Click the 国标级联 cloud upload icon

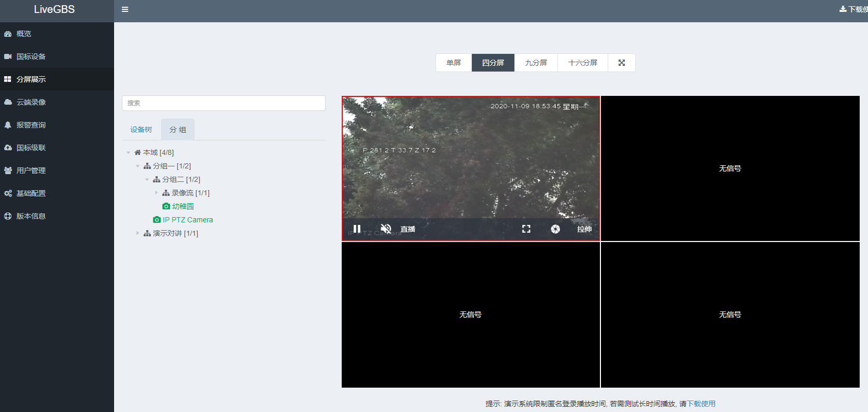click(8, 148)
